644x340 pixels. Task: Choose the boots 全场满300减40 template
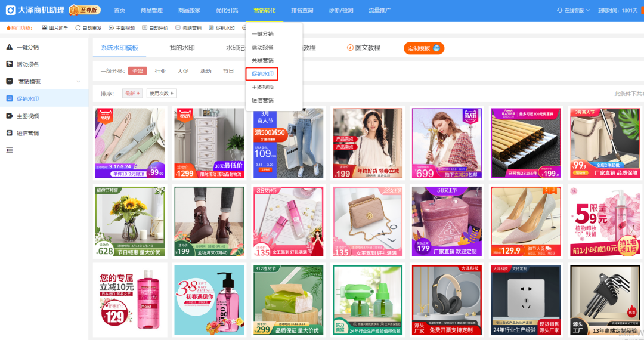click(209, 221)
